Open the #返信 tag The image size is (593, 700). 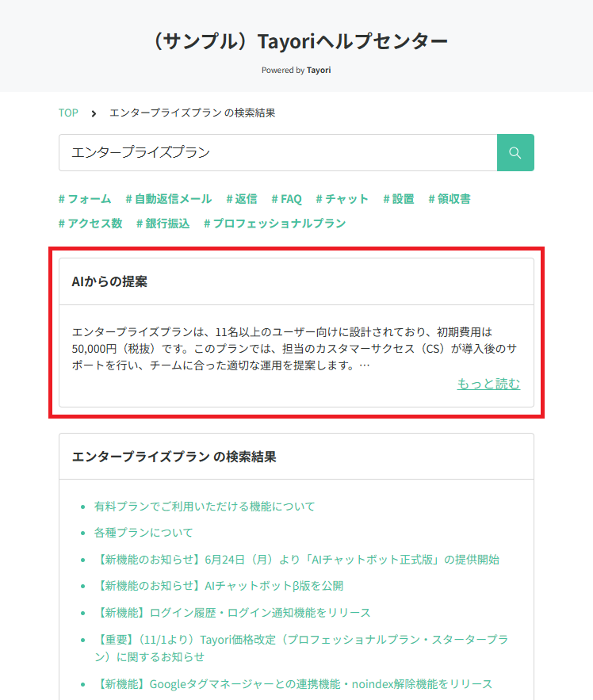click(x=241, y=199)
